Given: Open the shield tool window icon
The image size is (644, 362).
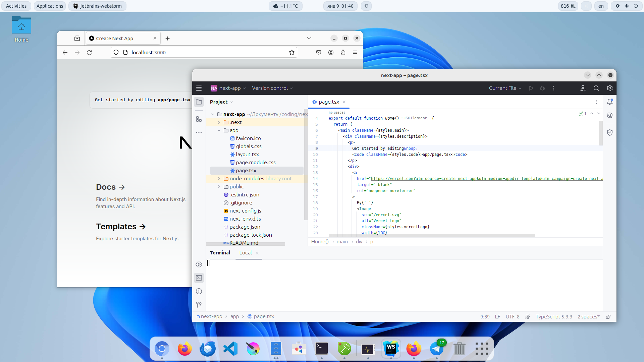Looking at the screenshot, I should [x=610, y=132].
